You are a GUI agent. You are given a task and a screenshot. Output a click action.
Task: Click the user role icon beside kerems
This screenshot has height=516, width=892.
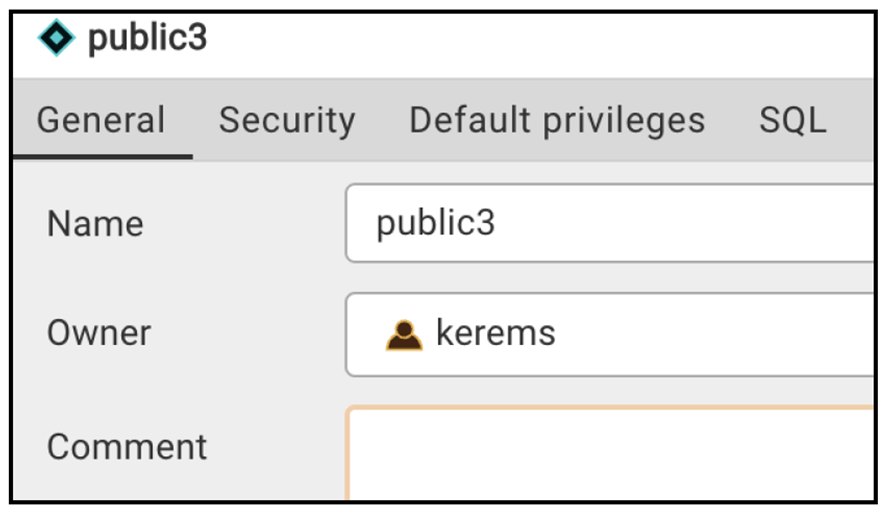pos(404,335)
